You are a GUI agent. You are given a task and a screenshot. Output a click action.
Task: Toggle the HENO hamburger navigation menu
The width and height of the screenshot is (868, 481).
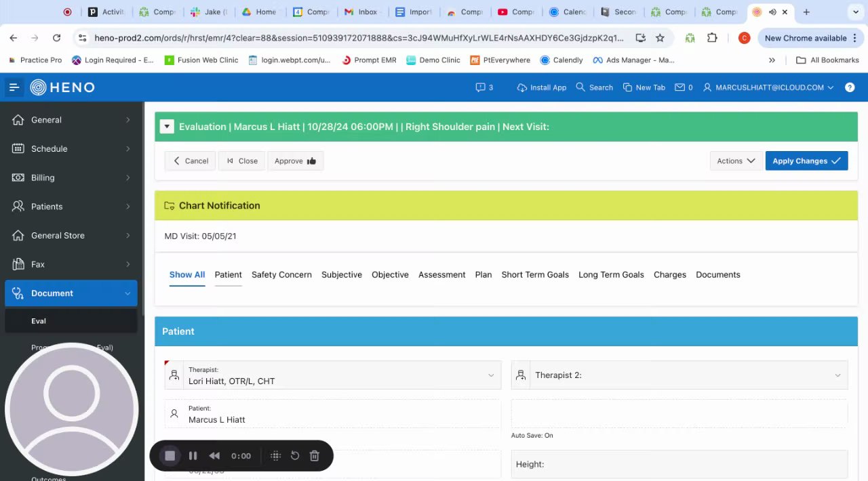(x=14, y=87)
